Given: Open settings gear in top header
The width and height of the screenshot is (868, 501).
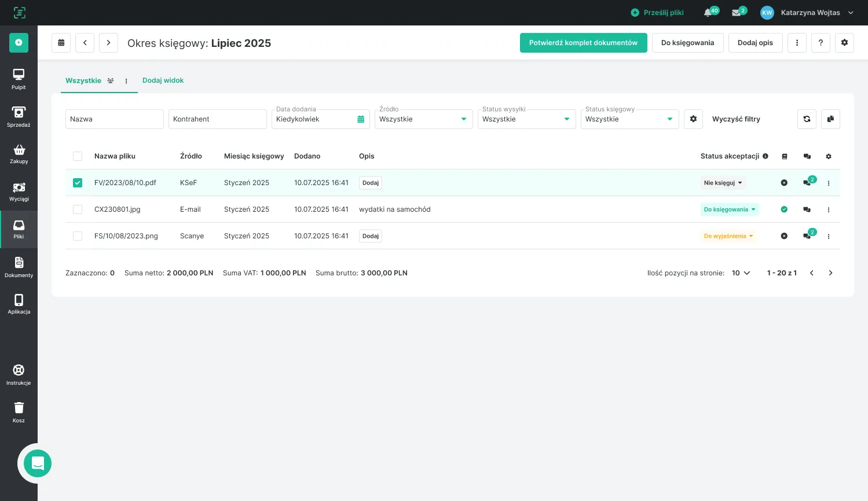Looking at the screenshot, I should [845, 43].
